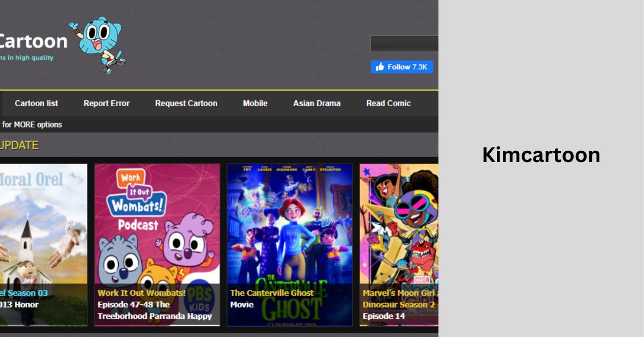Click The Canterville Ghost title link
Image resolution: width=644 pixels, height=337 pixels.
coord(272,293)
